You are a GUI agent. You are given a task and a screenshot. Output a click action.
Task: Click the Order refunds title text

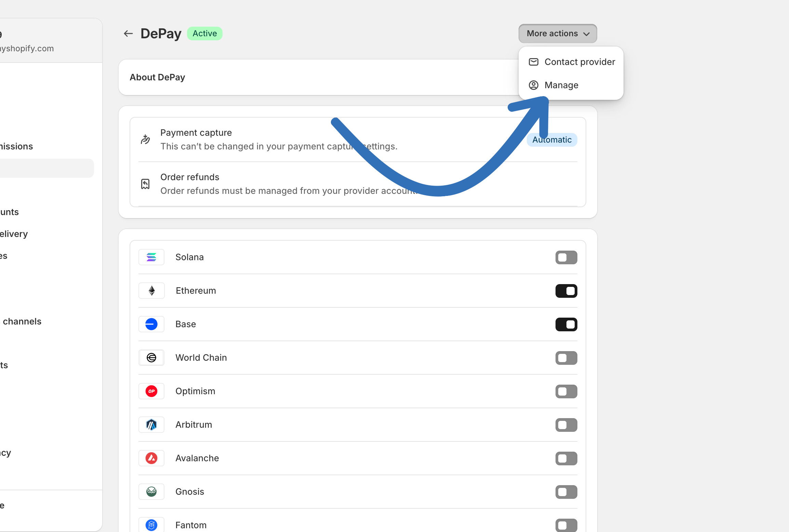coord(190,177)
